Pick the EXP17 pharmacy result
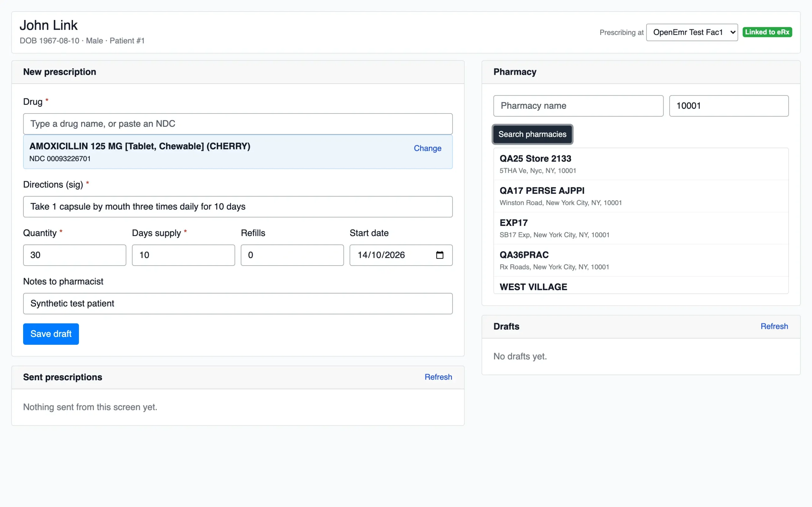812x507 pixels. pyautogui.click(x=640, y=228)
